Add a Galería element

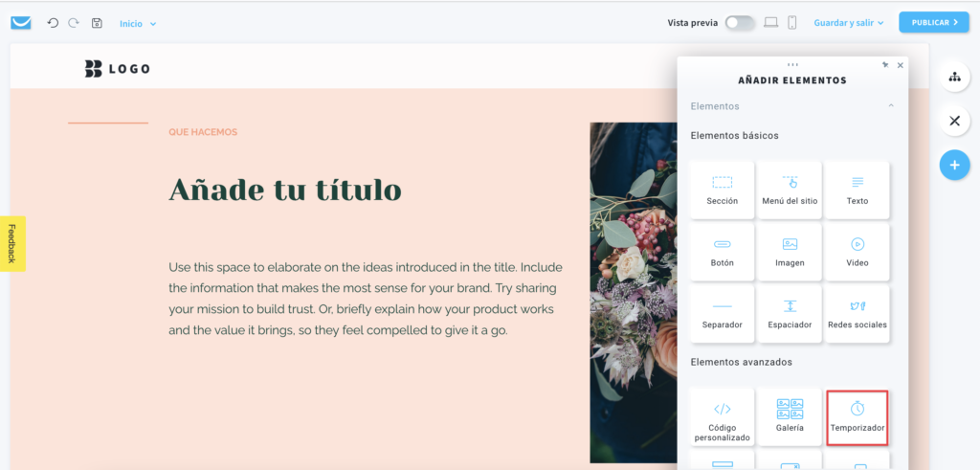790,417
